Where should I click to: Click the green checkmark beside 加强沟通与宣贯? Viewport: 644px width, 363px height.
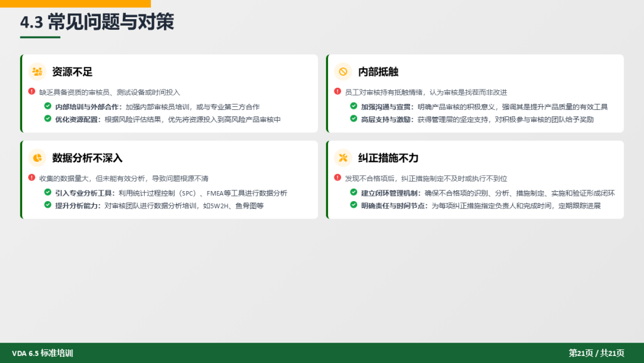pyautogui.click(x=354, y=106)
